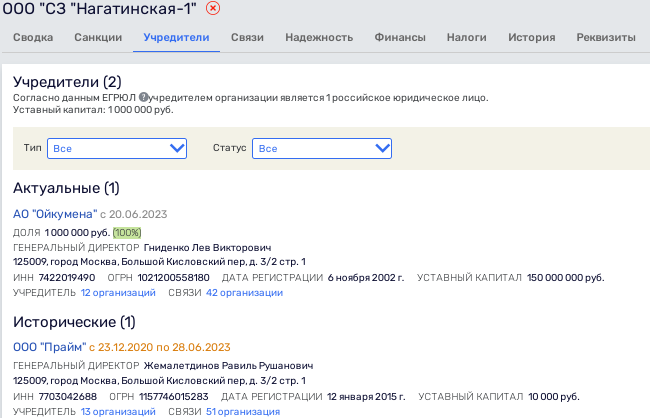Open the 13 организаций link under Прайм
650x418 pixels.
[118, 412]
